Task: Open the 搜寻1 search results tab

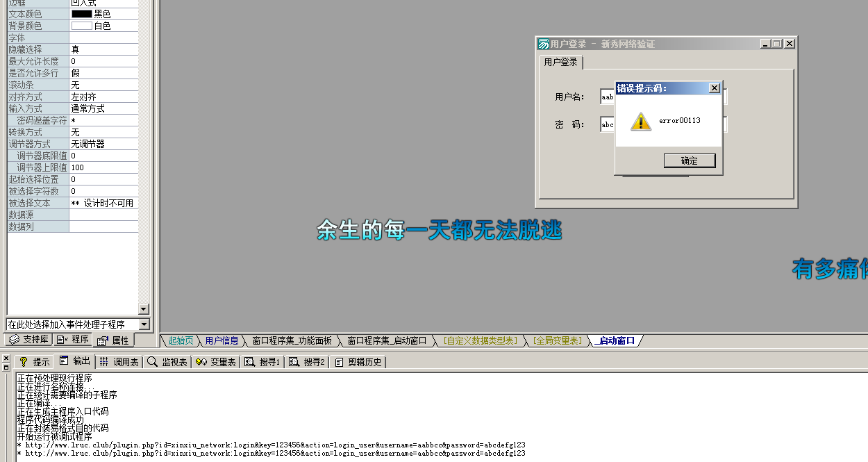Action: [262, 362]
